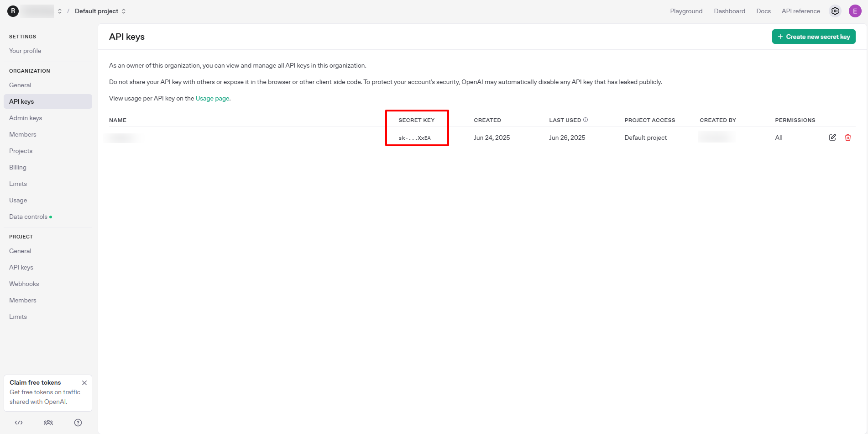Click the All permissions cell
The height and width of the screenshot is (434, 868).
[779, 138]
